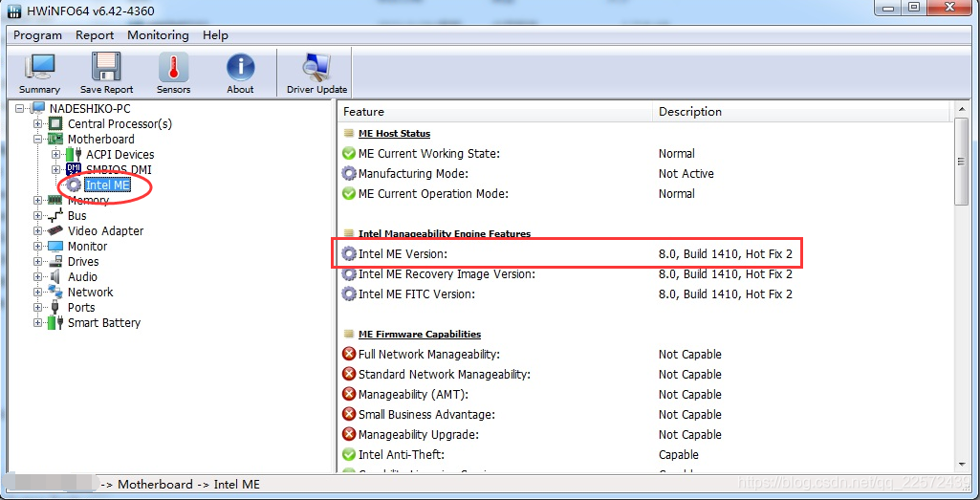Click the Feature column header
Image resolution: width=980 pixels, height=500 pixels.
pyautogui.click(x=495, y=112)
